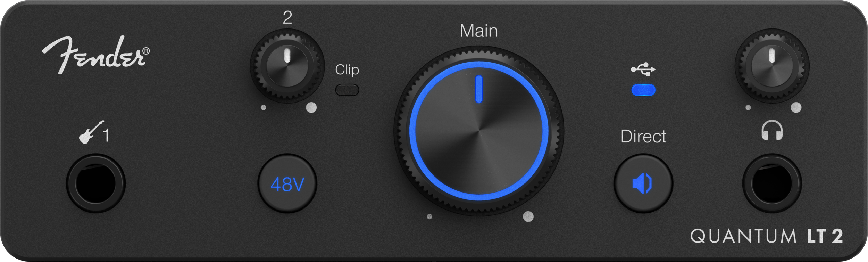Click the Main label above knob
Screen dimensions: 868x262
click(479, 31)
